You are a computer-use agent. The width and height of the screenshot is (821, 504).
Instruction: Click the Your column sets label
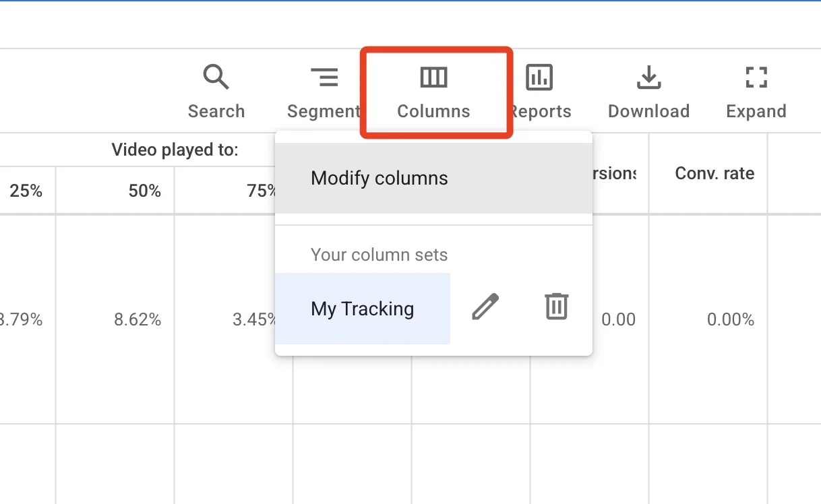(x=379, y=255)
